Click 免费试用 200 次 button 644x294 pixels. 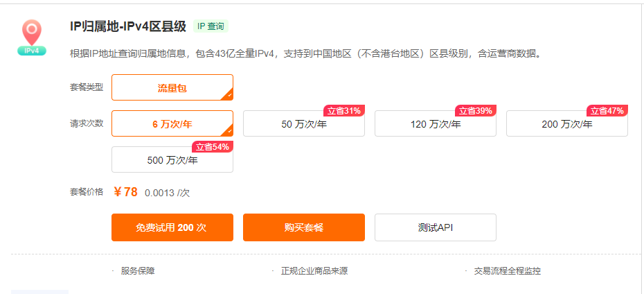172,227
